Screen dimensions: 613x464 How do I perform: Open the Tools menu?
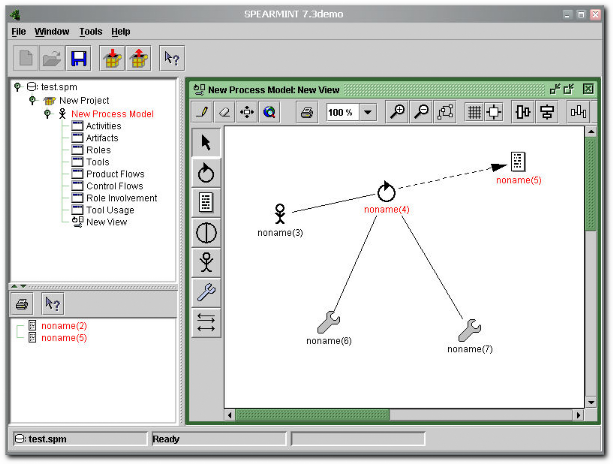coord(90,32)
